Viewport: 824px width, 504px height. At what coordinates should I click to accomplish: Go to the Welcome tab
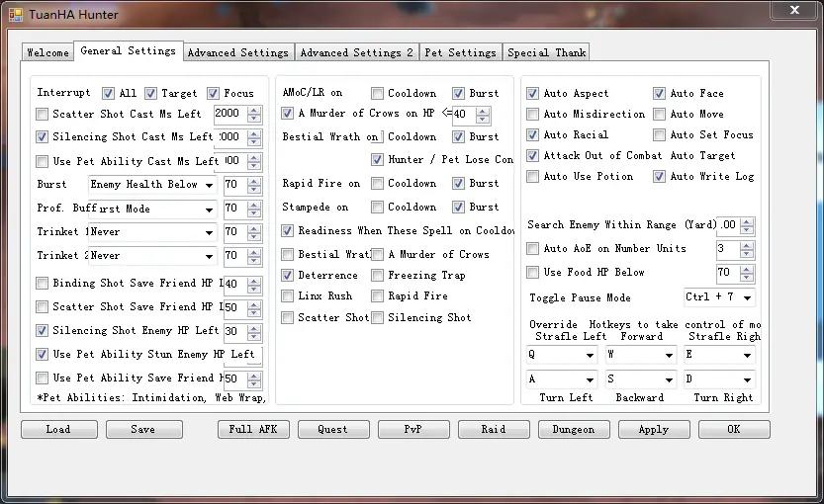47,52
